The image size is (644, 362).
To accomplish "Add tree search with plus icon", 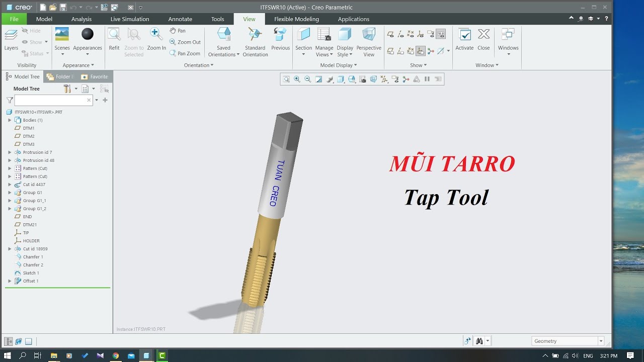I will [x=105, y=100].
